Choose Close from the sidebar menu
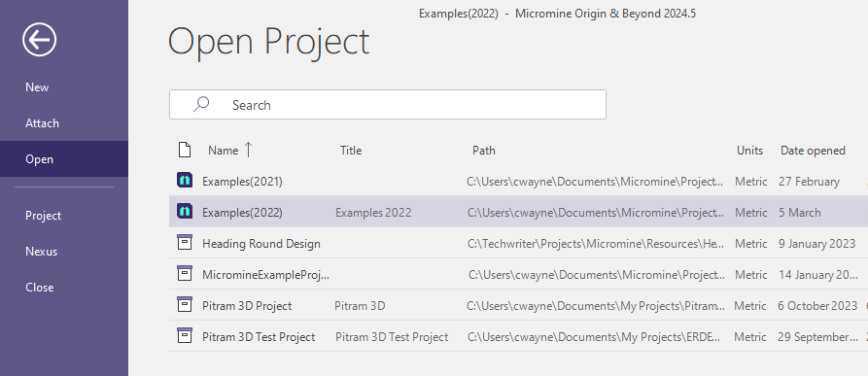868x376 pixels. (39, 288)
